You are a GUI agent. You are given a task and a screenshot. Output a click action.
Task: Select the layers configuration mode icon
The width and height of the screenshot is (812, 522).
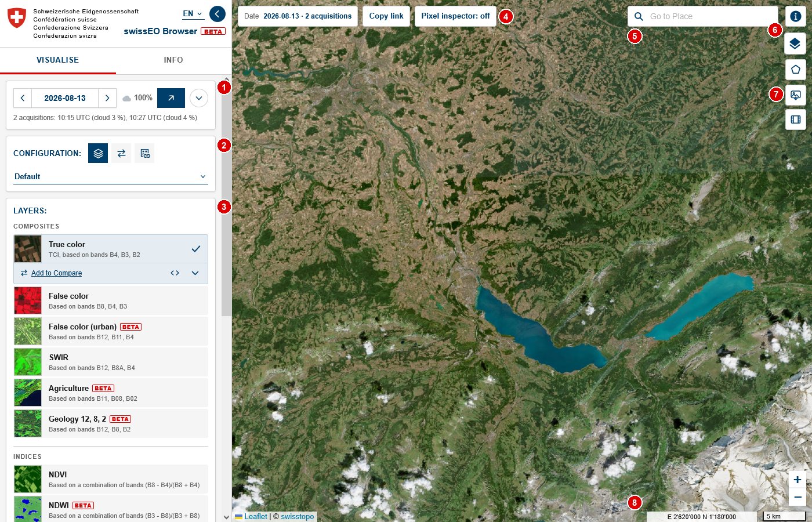[x=98, y=153]
